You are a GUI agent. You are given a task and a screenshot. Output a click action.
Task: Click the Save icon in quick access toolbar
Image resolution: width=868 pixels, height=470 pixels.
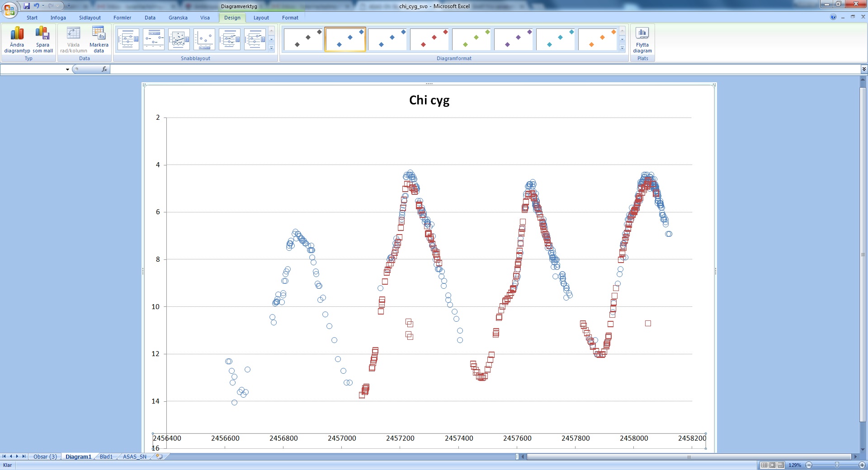click(27, 6)
